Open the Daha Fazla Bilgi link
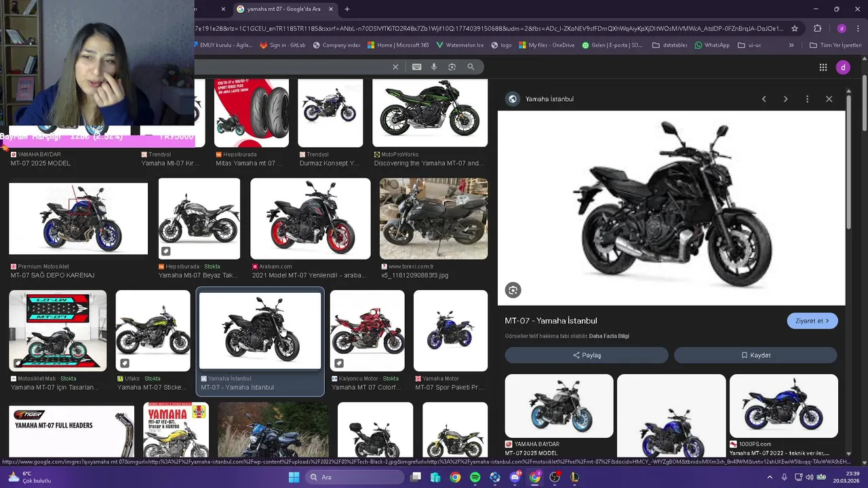The width and height of the screenshot is (868, 488). [x=609, y=336]
